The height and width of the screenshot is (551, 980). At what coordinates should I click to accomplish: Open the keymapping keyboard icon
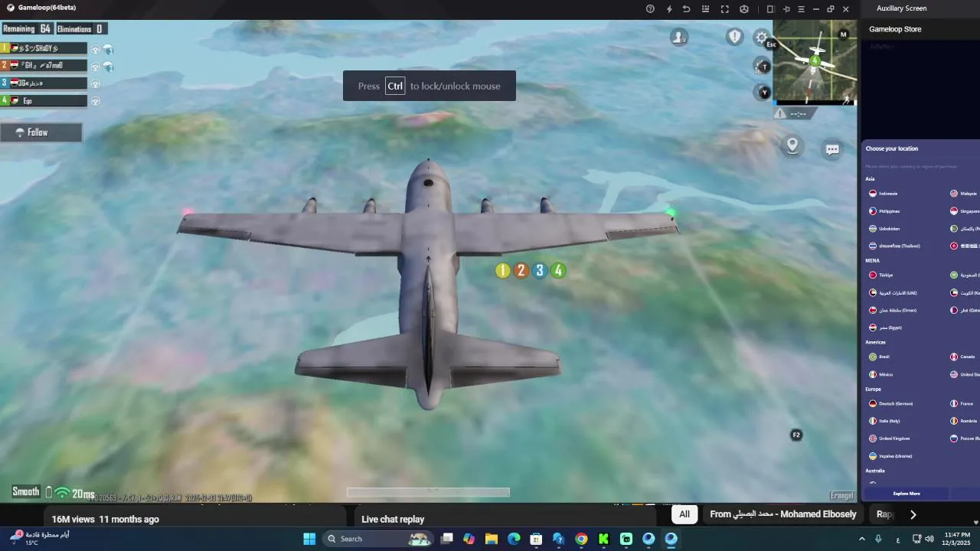click(x=705, y=9)
